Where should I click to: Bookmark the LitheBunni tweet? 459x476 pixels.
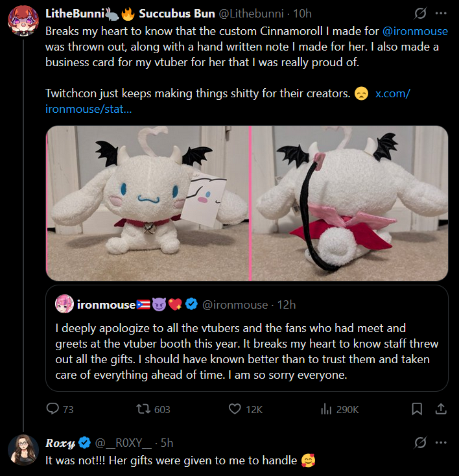click(x=418, y=409)
